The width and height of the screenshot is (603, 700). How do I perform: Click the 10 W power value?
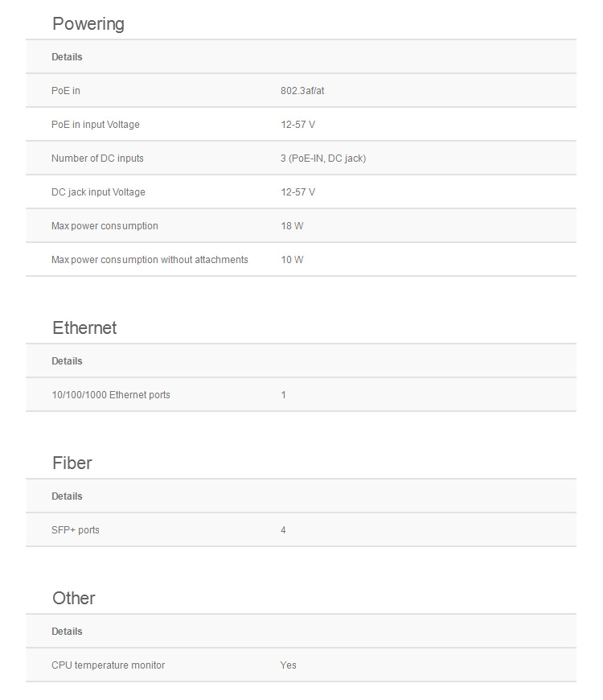292,260
